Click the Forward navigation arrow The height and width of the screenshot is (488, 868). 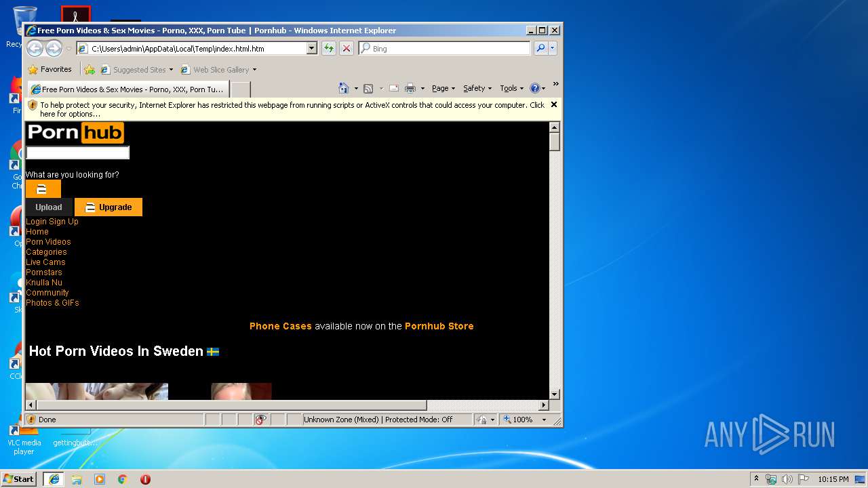[54, 48]
